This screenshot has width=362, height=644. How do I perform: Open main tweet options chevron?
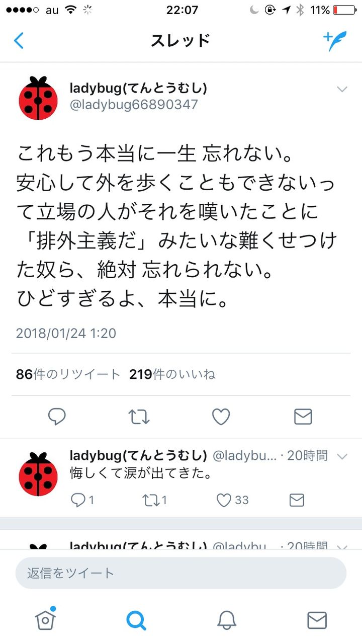point(342,90)
